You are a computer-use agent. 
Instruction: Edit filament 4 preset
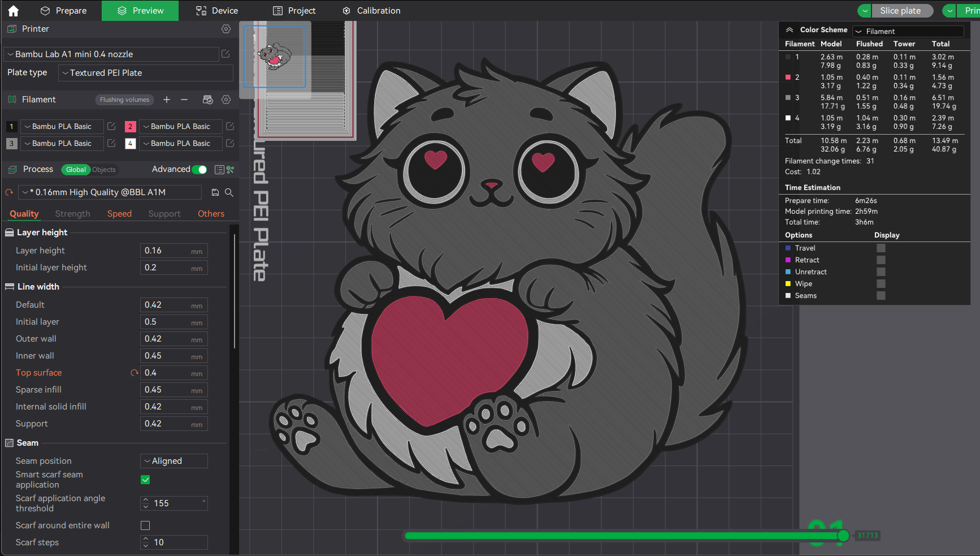coord(230,144)
